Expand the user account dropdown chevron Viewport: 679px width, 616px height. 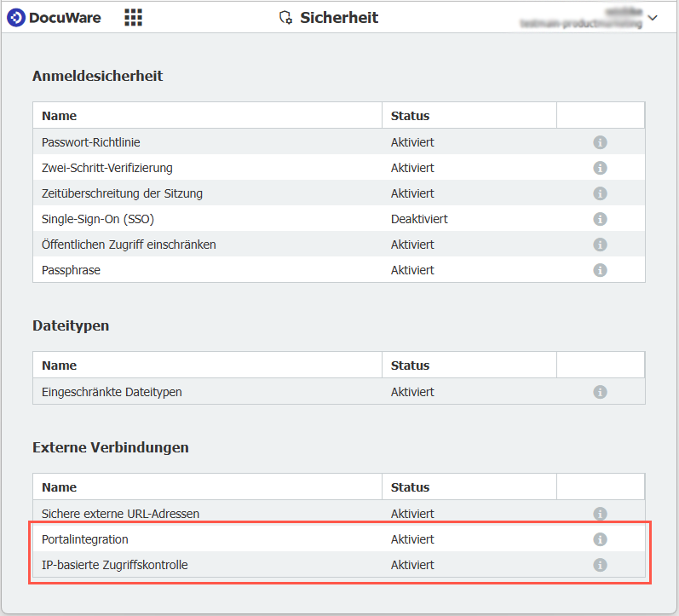653,18
